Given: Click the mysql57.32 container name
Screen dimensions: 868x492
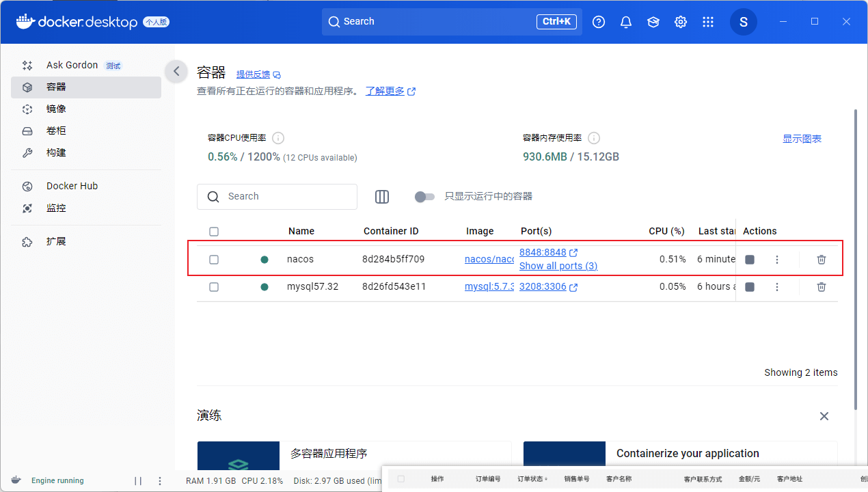Looking at the screenshot, I should tap(313, 287).
